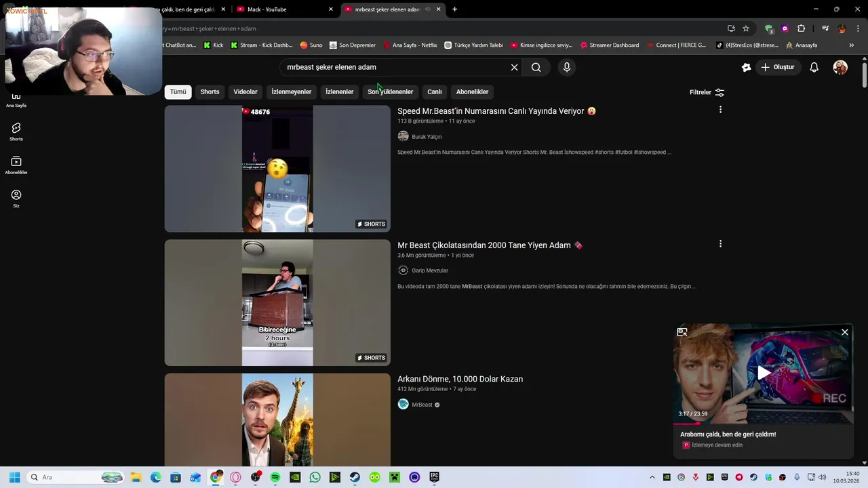Show hidden system tray icons
This screenshot has height=488, width=868.
tap(652, 477)
